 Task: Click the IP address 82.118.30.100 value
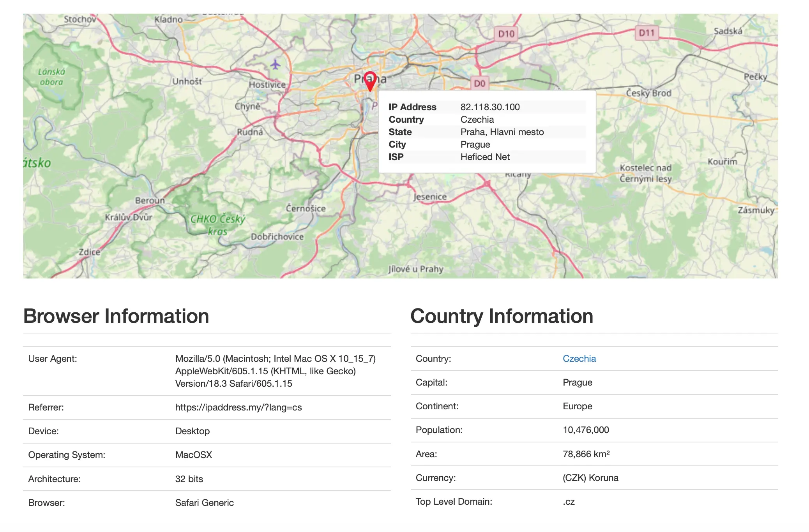click(490, 107)
